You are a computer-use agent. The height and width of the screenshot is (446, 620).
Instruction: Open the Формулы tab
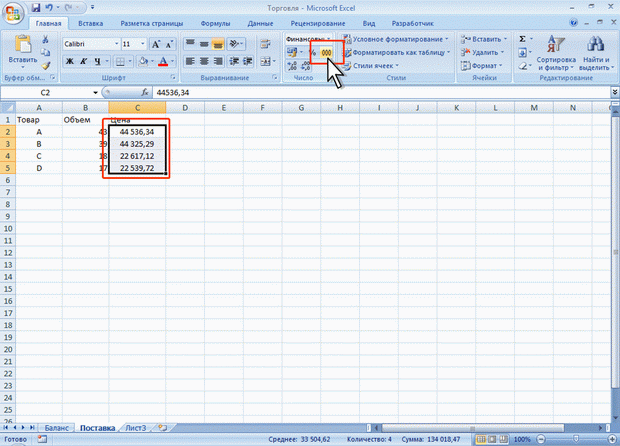click(x=215, y=23)
